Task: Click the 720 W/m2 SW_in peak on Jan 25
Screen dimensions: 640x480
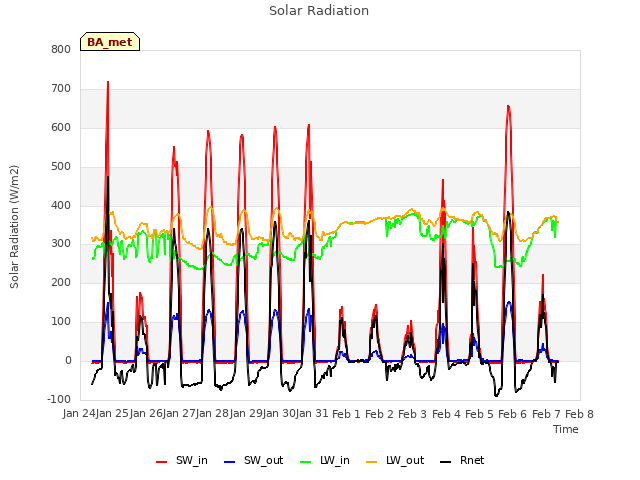Action: point(108,82)
